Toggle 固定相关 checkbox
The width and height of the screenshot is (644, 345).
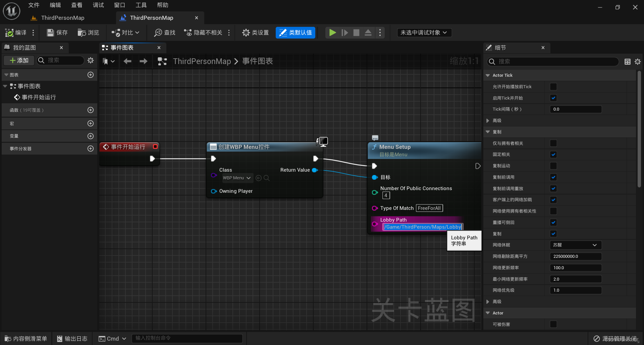click(x=553, y=155)
